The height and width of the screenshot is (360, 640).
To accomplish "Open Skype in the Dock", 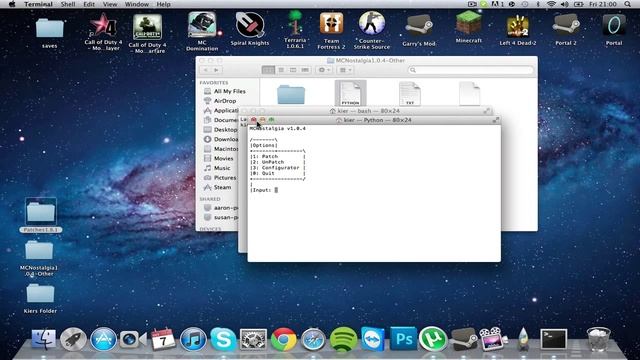I will (x=223, y=339).
